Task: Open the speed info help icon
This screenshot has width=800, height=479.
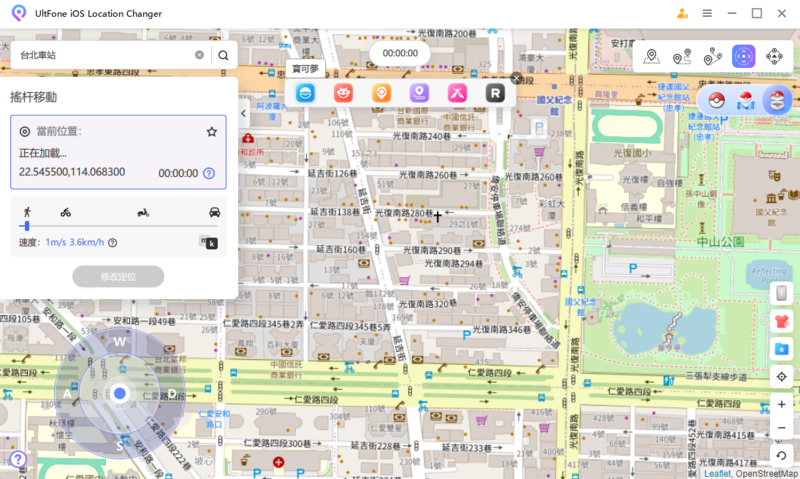Action: tap(113, 243)
